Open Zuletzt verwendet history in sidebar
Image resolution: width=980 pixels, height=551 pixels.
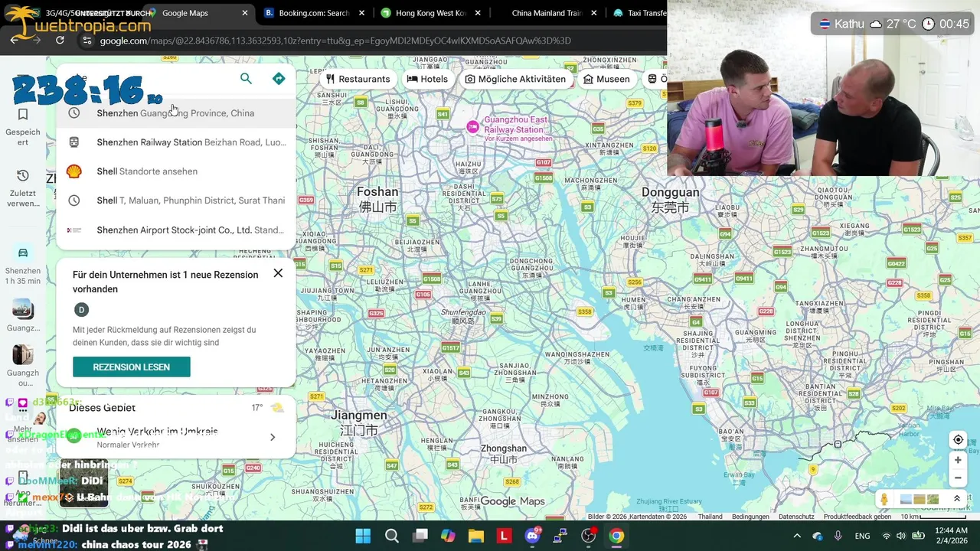point(23,187)
